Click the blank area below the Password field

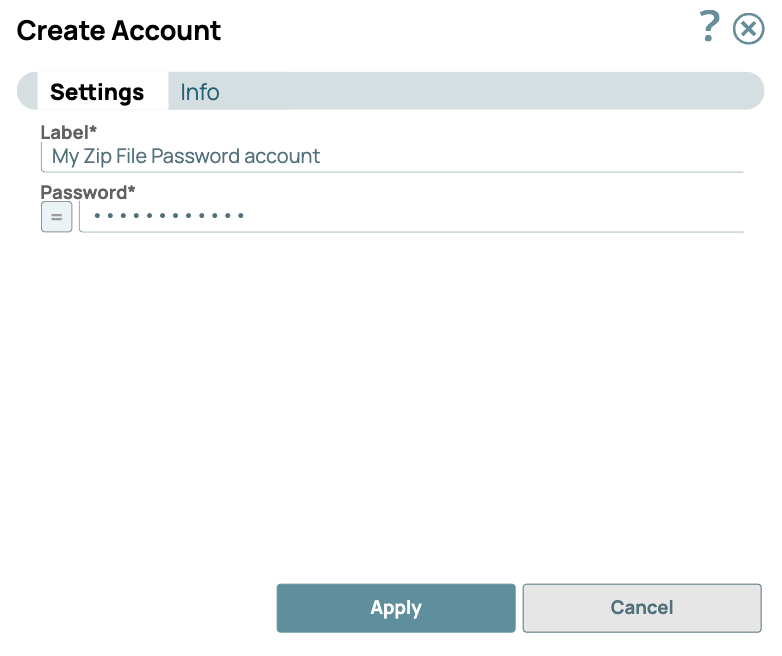(x=390, y=400)
